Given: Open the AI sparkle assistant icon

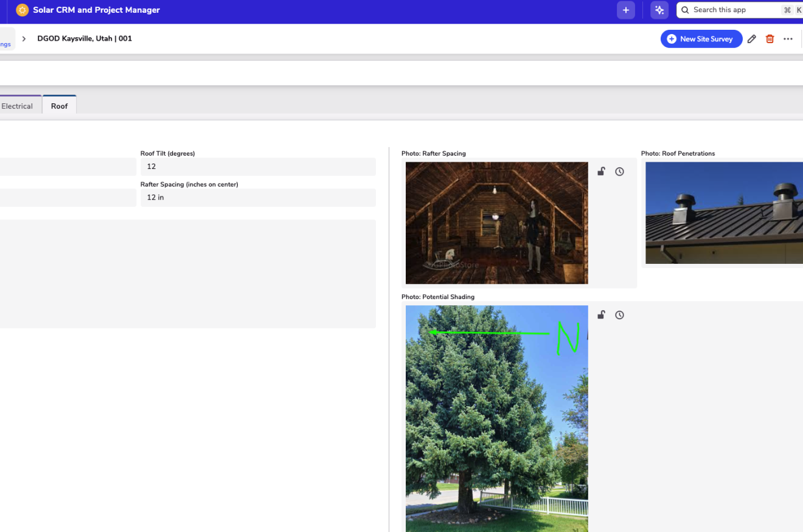Looking at the screenshot, I should click(x=659, y=10).
